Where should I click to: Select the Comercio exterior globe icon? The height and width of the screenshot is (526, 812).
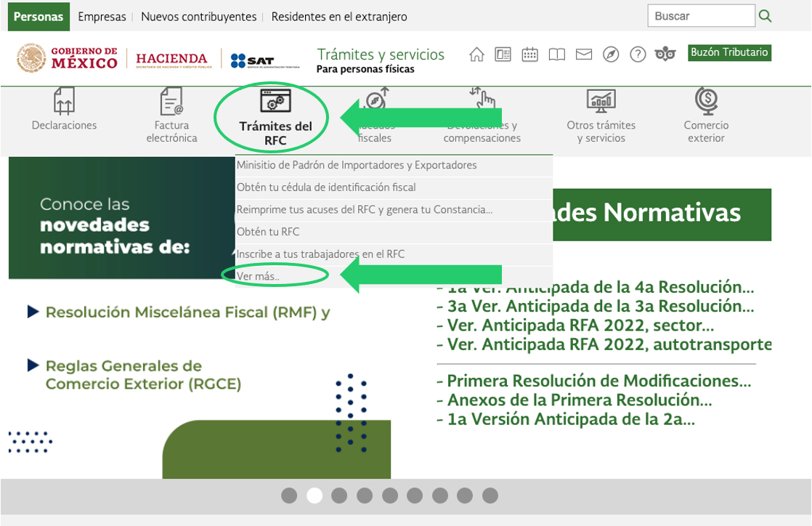click(x=705, y=102)
